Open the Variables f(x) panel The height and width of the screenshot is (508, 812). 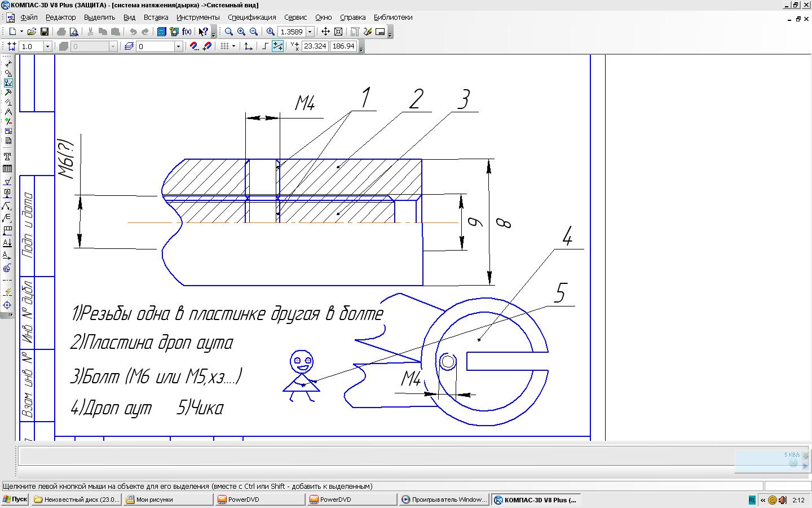click(x=187, y=32)
